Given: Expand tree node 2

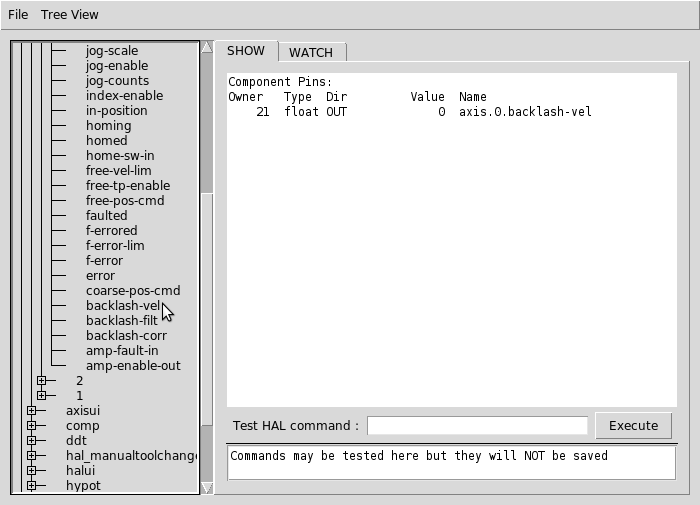Looking at the screenshot, I should (42, 380).
